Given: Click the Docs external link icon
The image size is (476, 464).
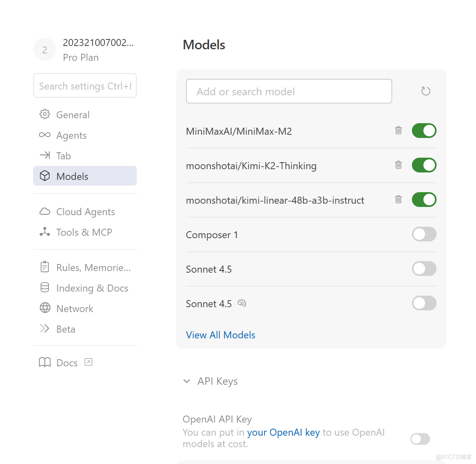Looking at the screenshot, I should pyautogui.click(x=88, y=362).
